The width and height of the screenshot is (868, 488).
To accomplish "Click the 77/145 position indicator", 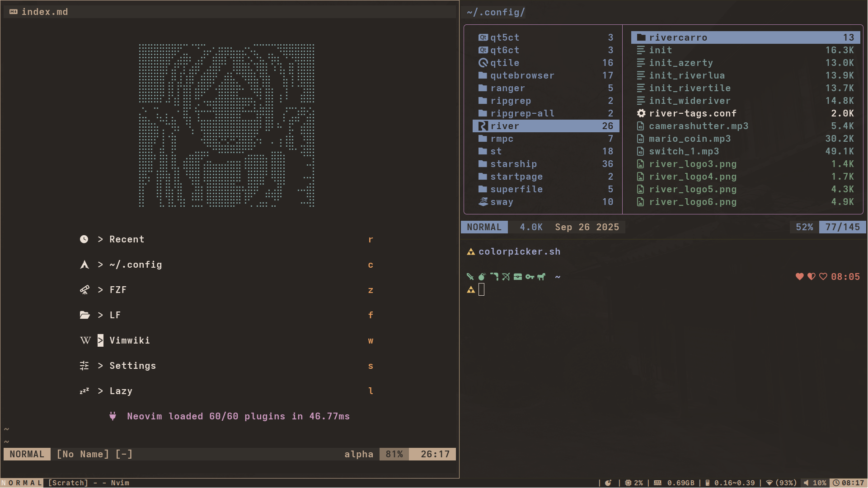I will pos(843,227).
